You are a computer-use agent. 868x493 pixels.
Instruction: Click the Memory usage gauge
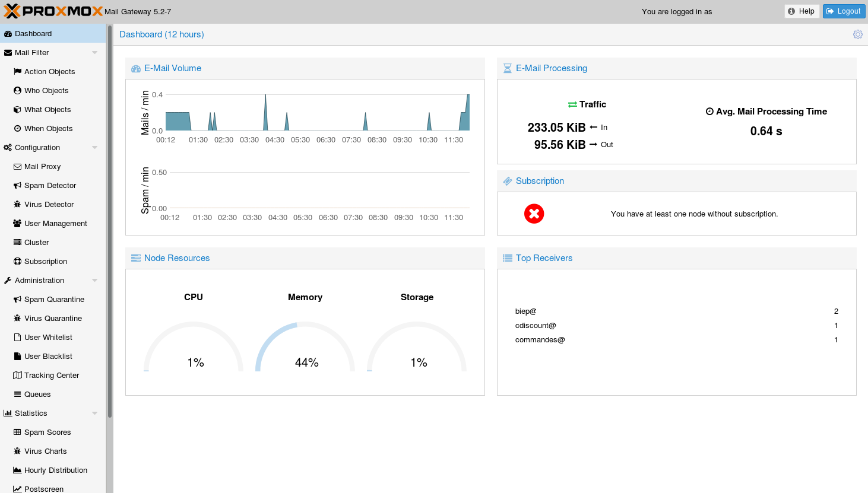tap(305, 347)
